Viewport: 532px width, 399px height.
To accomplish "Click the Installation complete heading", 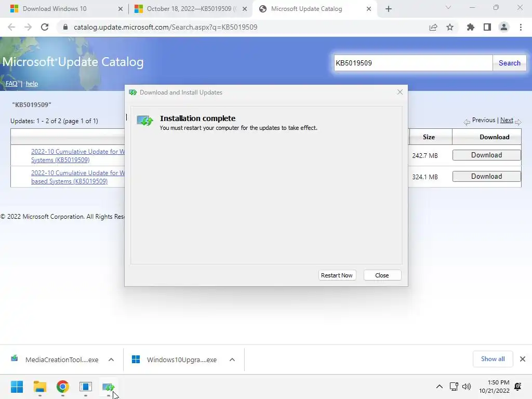I will click(x=197, y=118).
